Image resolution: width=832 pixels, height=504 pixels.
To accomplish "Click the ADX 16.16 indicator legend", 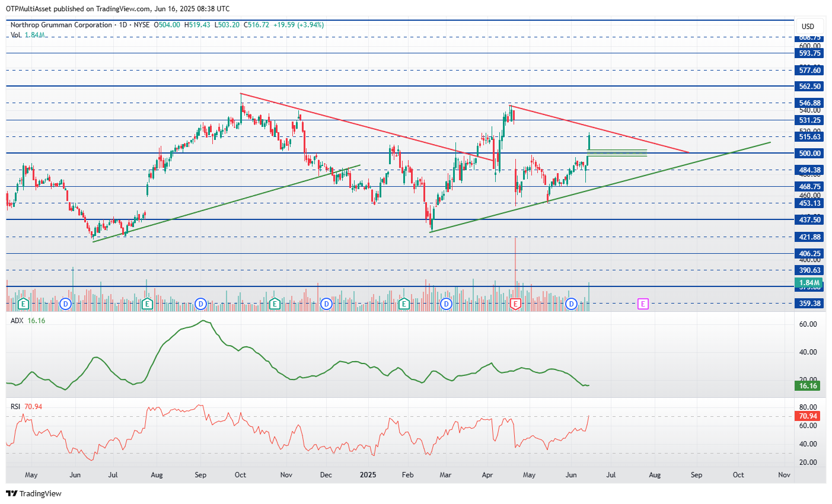I will [28, 321].
